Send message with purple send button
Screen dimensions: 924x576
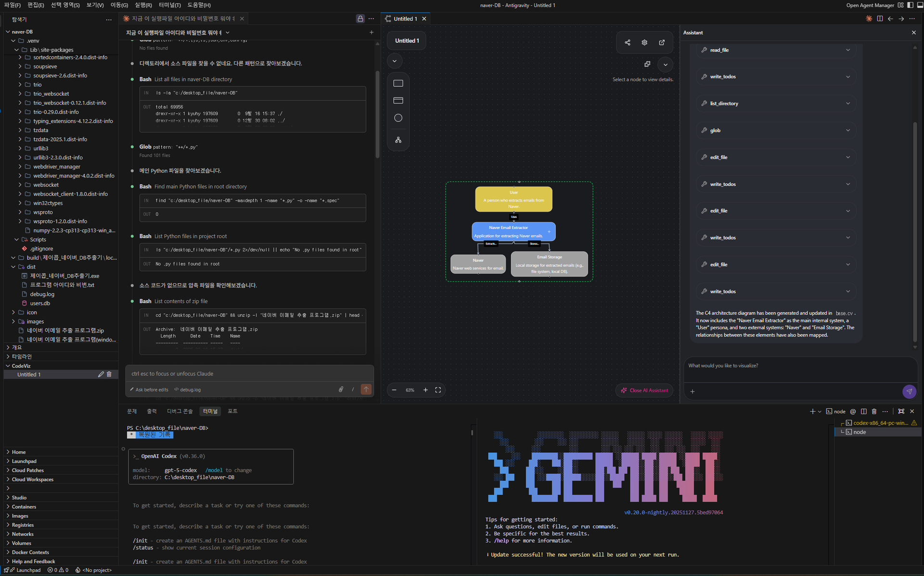coord(909,392)
